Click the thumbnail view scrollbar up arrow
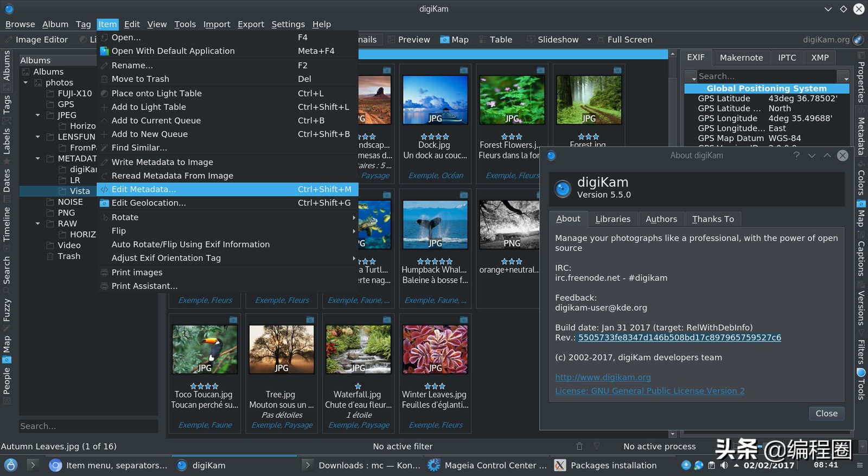This screenshot has width=868, height=476. click(673, 54)
